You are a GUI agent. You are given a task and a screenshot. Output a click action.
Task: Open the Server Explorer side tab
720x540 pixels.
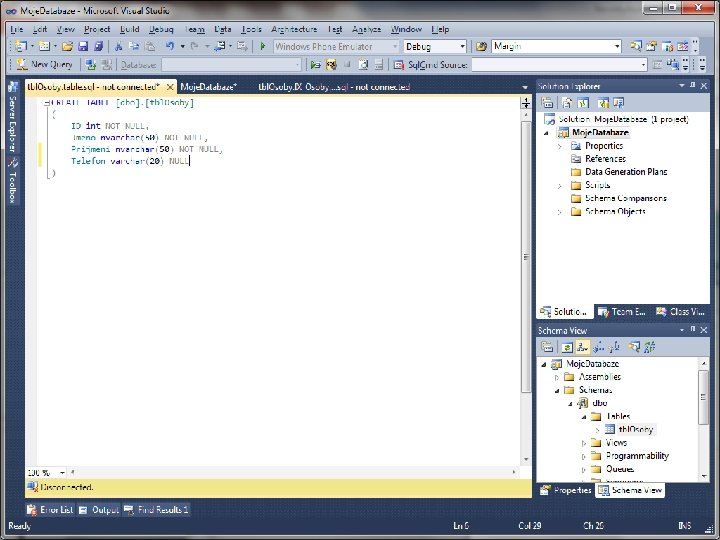tap(13, 117)
